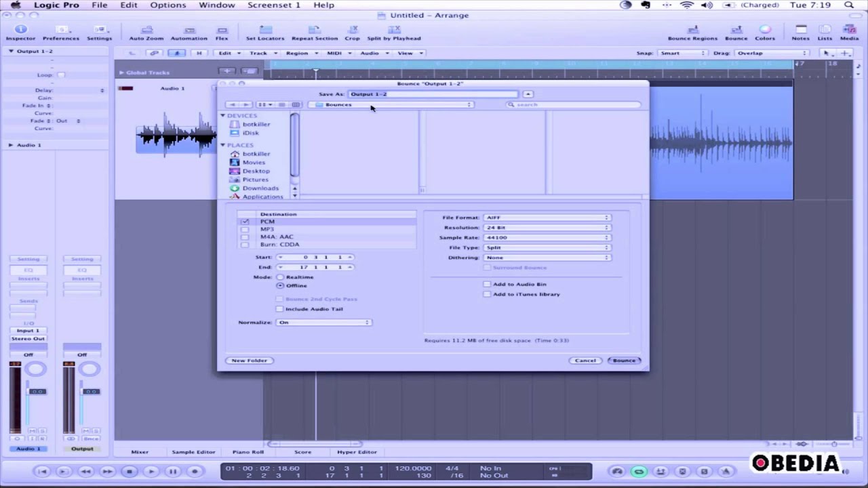Collapse the DEVICES sidebar section

click(x=222, y=116)
